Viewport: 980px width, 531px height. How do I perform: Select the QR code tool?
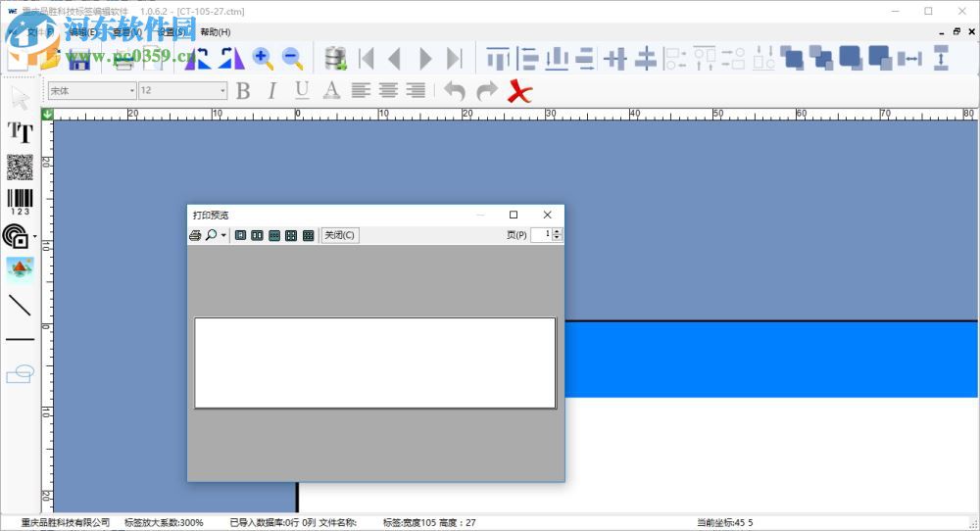20,167
